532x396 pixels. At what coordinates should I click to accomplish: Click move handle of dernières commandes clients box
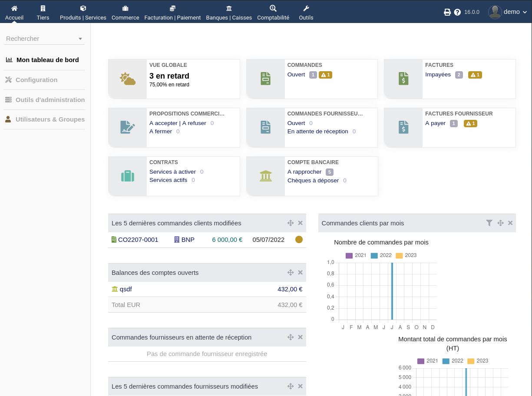click(x=291, y=223)
